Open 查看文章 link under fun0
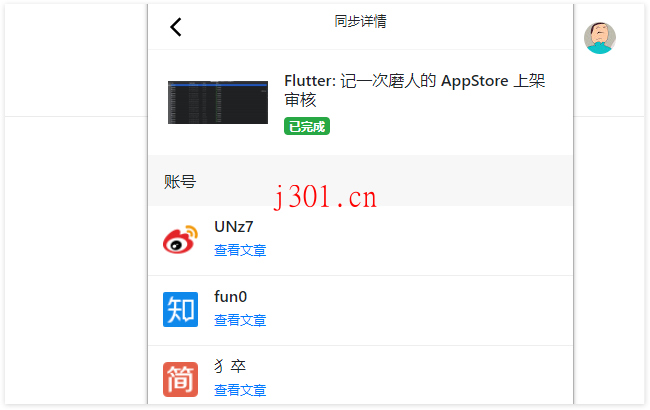The image size is (650, 410). (x=240, y=320)
